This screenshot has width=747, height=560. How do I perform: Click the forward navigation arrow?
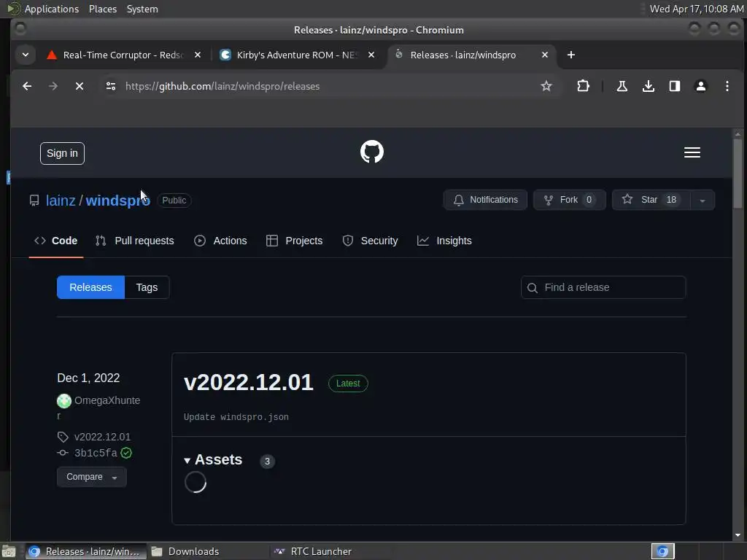click(x=53, y=86)
